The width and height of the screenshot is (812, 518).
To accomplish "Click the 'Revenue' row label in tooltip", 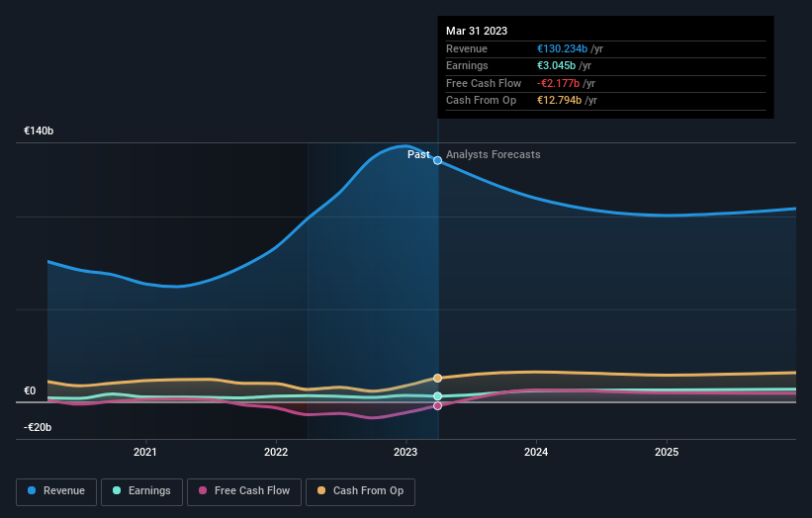I will (x=467, y=48).
